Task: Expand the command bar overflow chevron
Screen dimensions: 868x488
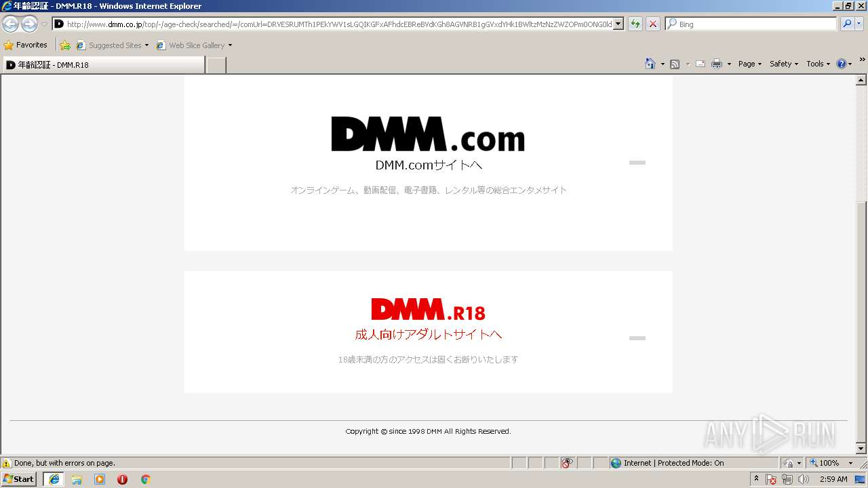Action: click(x=863, y=60)
